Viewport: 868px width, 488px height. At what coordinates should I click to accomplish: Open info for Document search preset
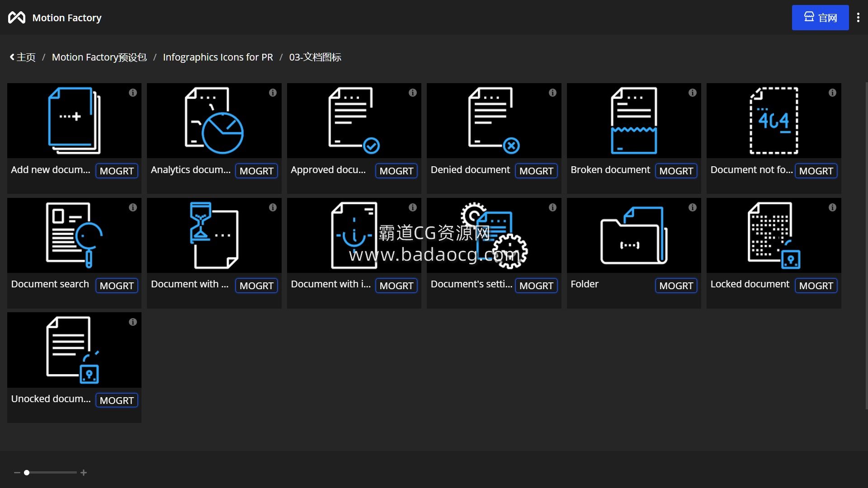[x=132, y=207]
